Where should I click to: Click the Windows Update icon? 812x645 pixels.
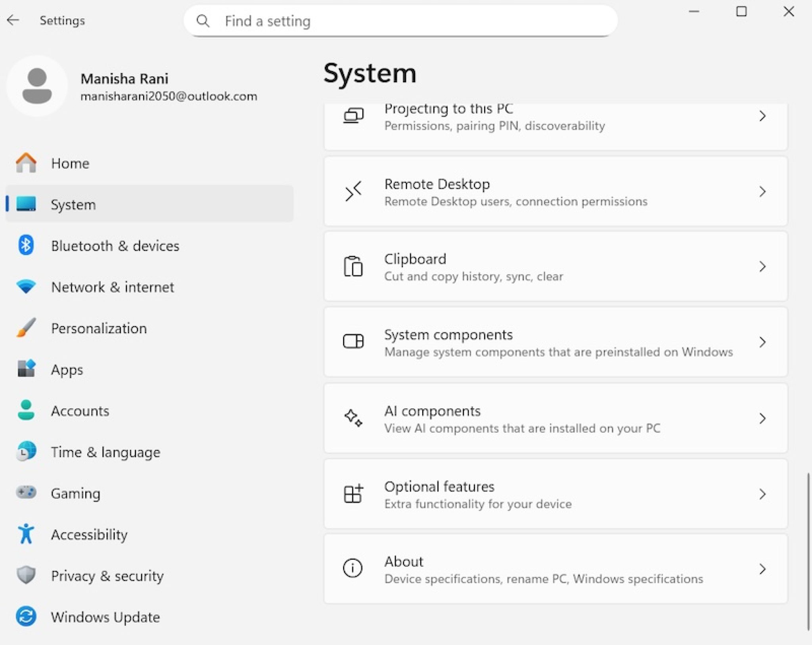click(x=26, y=617)
